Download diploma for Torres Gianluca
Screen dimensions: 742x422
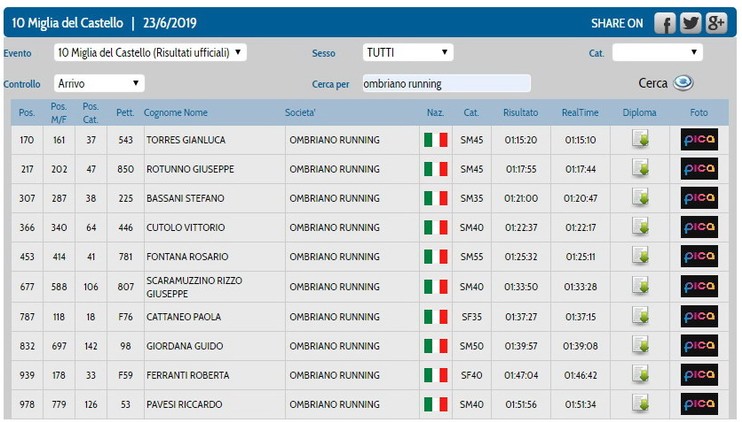[x=640, y=139]
